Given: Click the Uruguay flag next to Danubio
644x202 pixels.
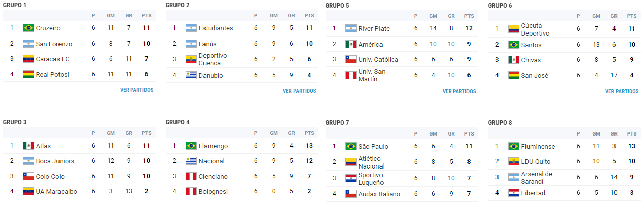Looking at the screenshot, I should (x=191, y=75).
